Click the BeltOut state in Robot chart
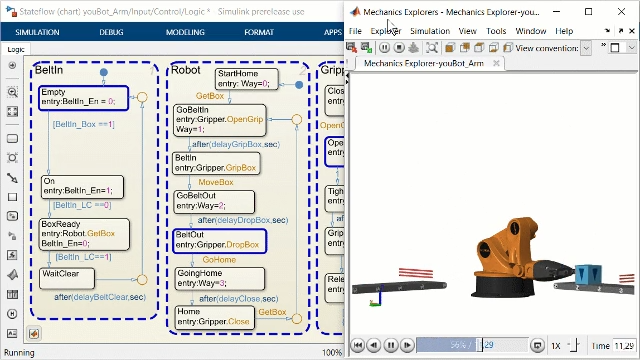 [x=220, y=240]
